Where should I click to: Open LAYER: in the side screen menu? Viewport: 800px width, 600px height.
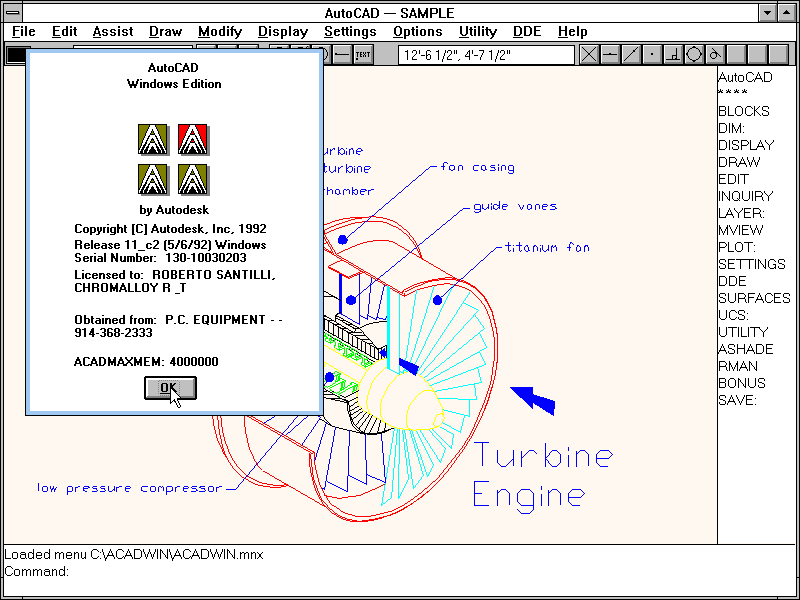[741, 213]
